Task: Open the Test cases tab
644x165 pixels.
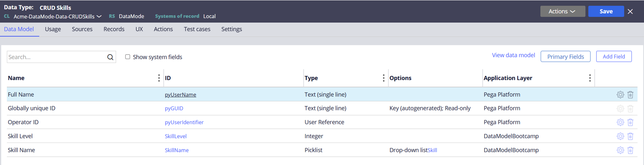Action: tap(197, 29)
